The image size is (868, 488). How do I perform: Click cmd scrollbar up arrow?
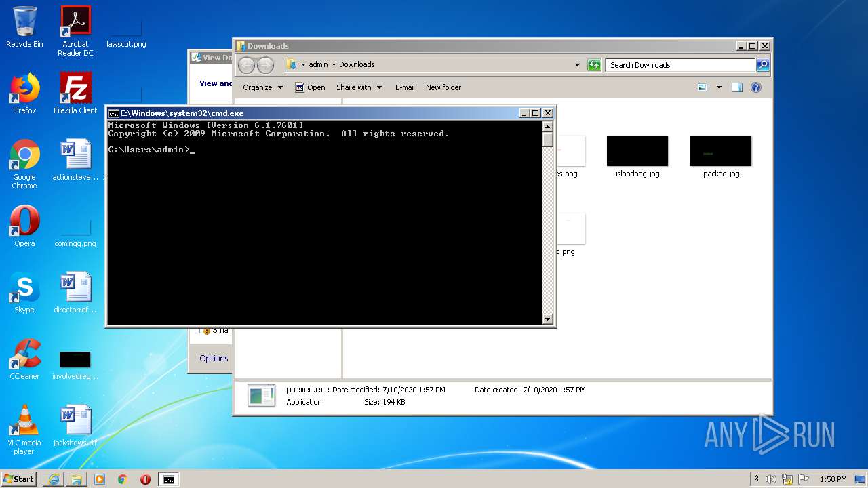(548, 126)
